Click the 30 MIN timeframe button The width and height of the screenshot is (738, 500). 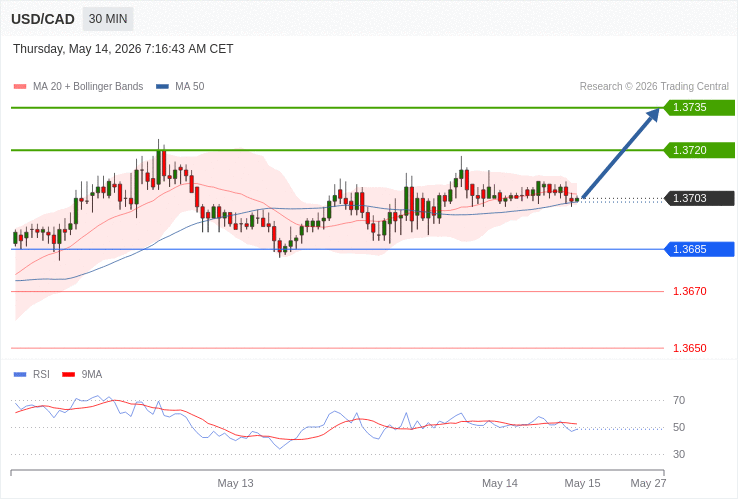tap(108, 19)
